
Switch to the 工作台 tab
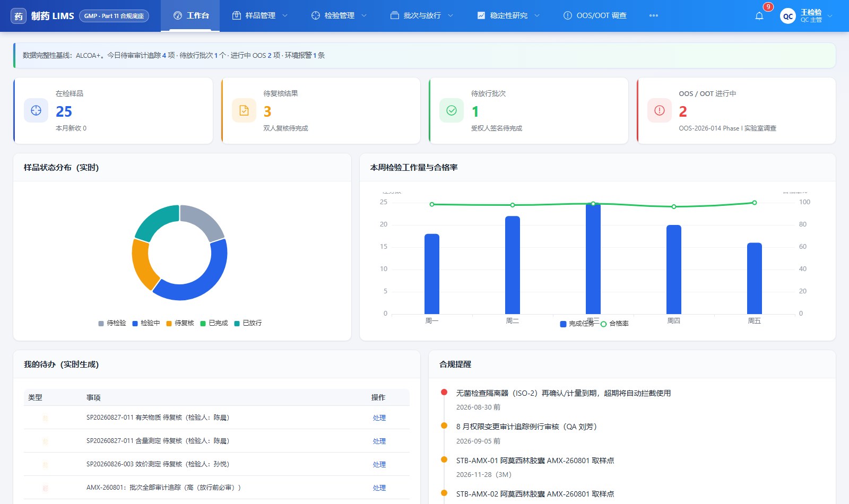click(190, 15)
